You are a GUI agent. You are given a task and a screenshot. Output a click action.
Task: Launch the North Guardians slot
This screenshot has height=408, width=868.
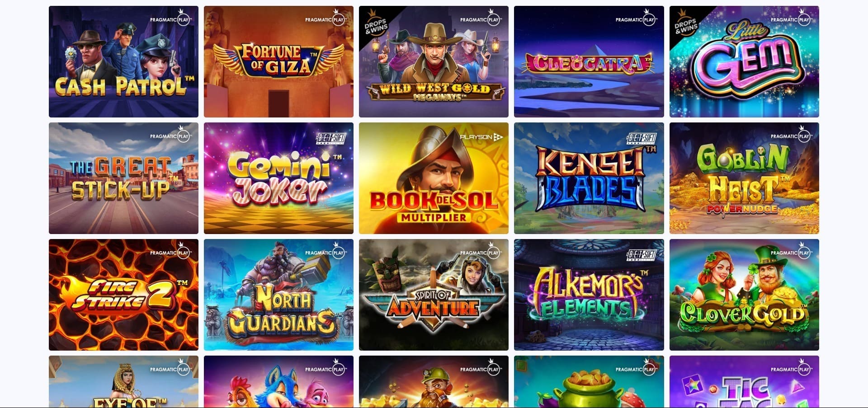coord(278,295)
